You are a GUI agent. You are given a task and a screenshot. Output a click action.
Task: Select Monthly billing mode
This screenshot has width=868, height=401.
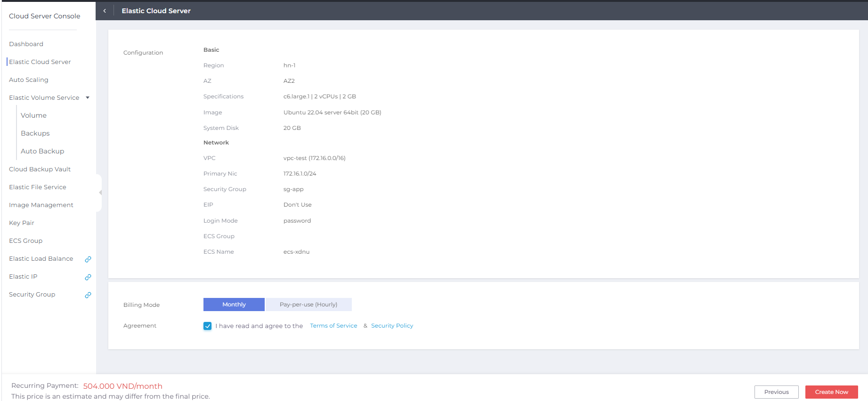(x=234, y=305)
